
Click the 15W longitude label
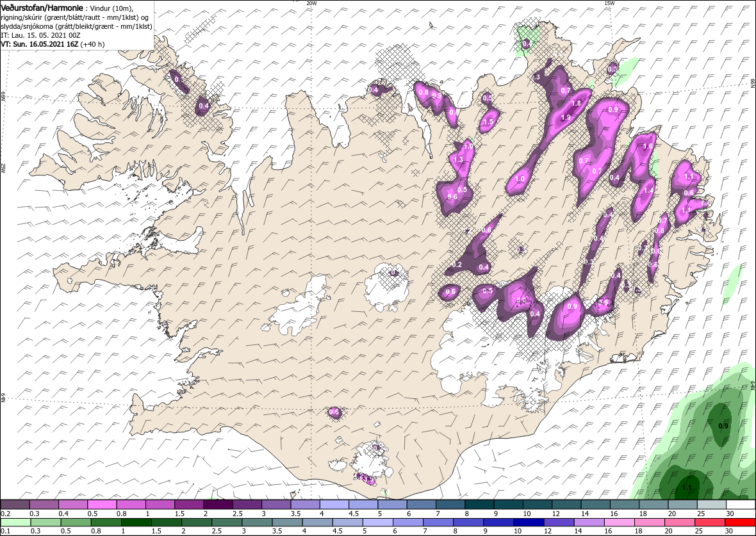(x=609, y=3)
